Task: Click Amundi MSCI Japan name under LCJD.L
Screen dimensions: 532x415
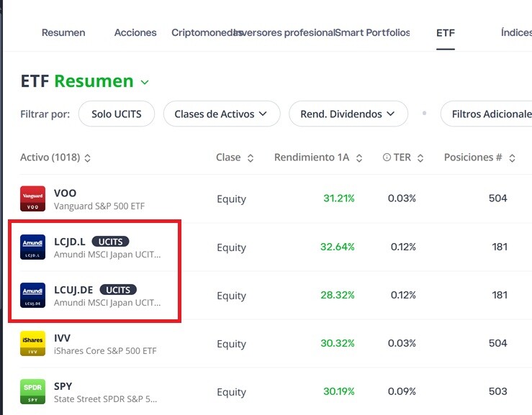Action: 107,255
